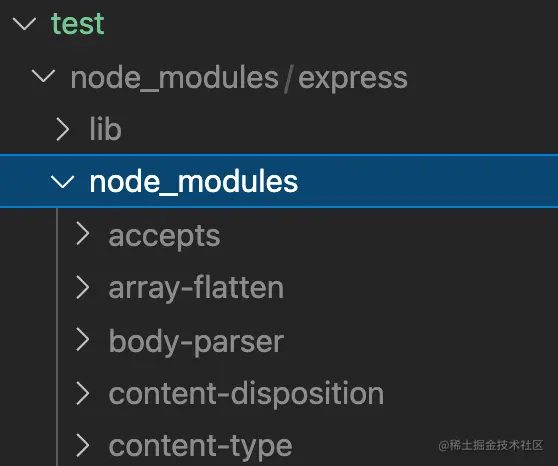Collapse the highlighted node_modules folder chevron

tap(63, 181)
